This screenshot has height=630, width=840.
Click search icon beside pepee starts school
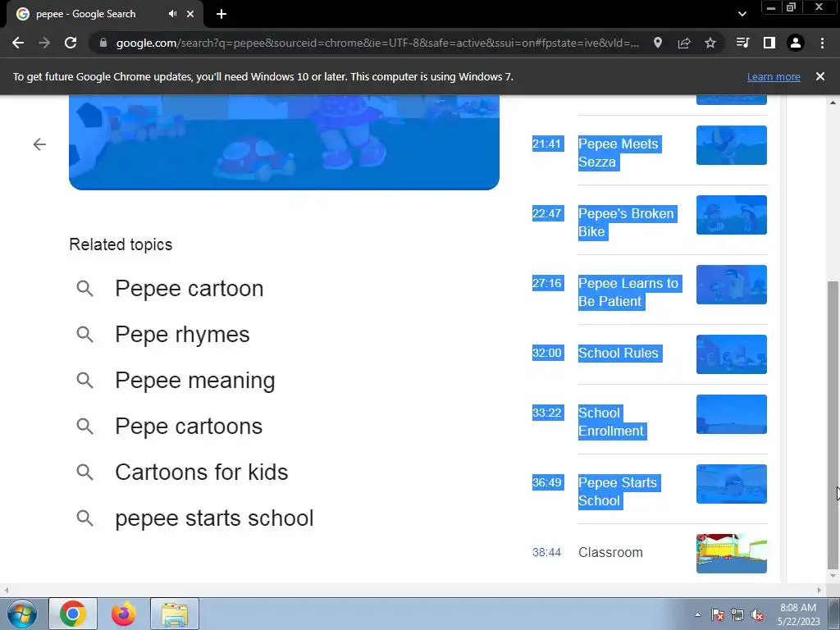tap(84, 518)
